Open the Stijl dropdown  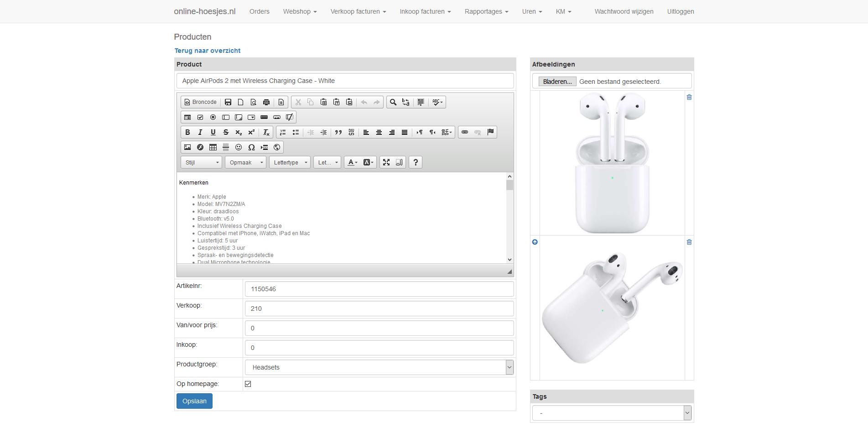(202, 162)
